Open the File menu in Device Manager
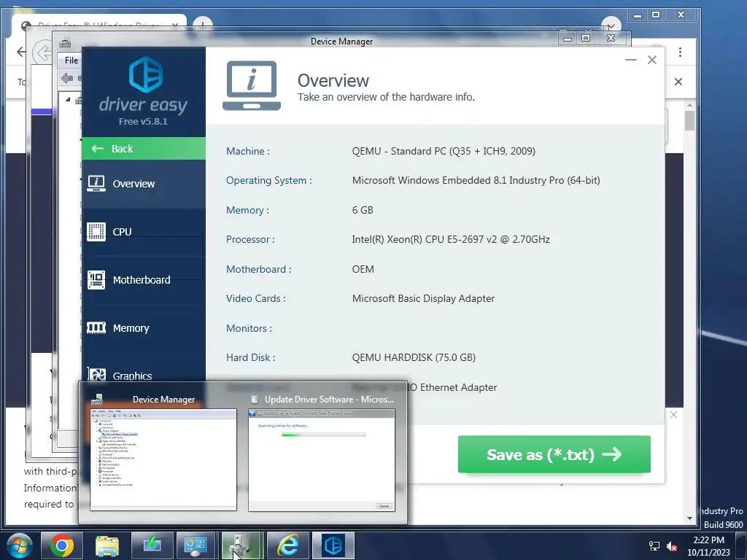 click(x=71, y=60)
